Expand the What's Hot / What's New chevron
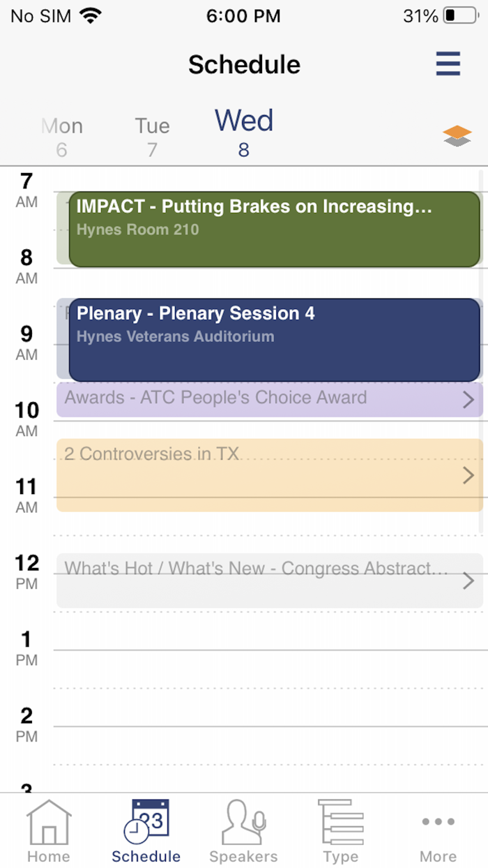Viewport: 488px width, 868px height. (x=468, y=581)
